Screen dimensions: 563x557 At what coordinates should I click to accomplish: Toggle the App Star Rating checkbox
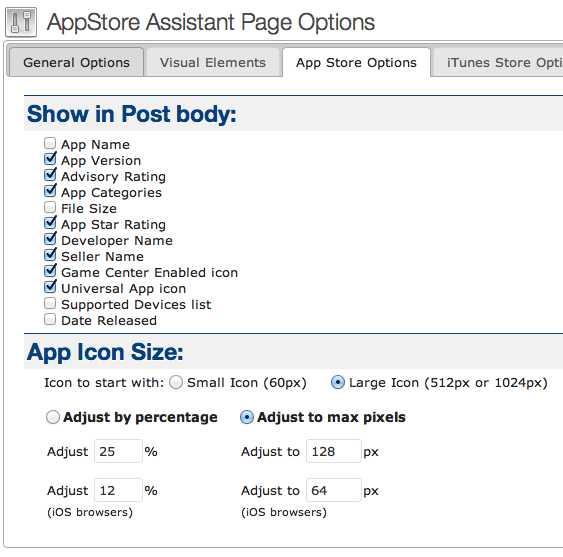click(50, 223)
